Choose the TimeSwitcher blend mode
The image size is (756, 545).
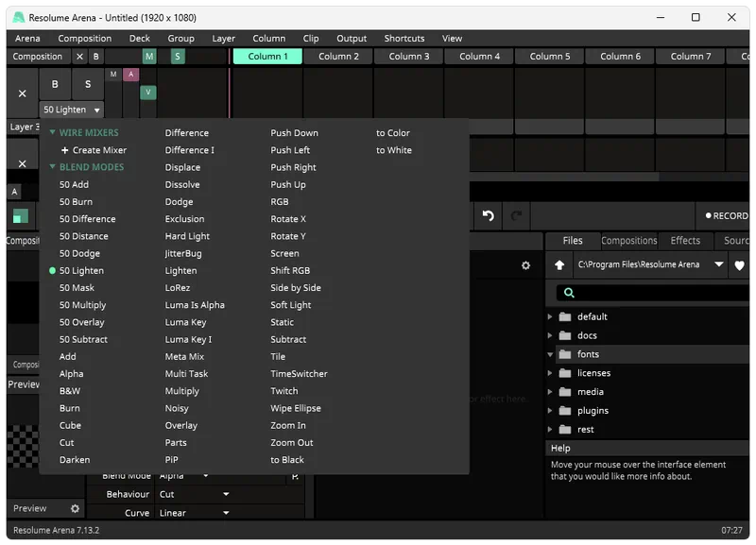click(299, 374)
